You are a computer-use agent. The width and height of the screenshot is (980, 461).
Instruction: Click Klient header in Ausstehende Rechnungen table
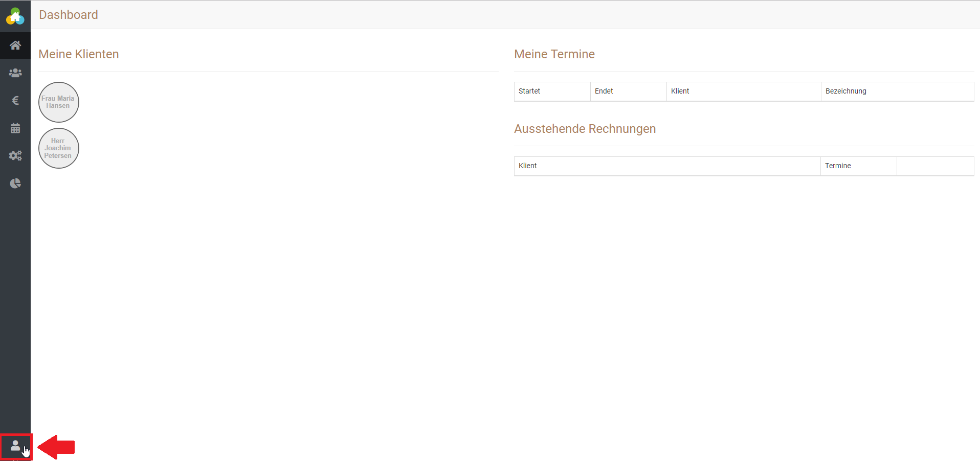(527, 166)
